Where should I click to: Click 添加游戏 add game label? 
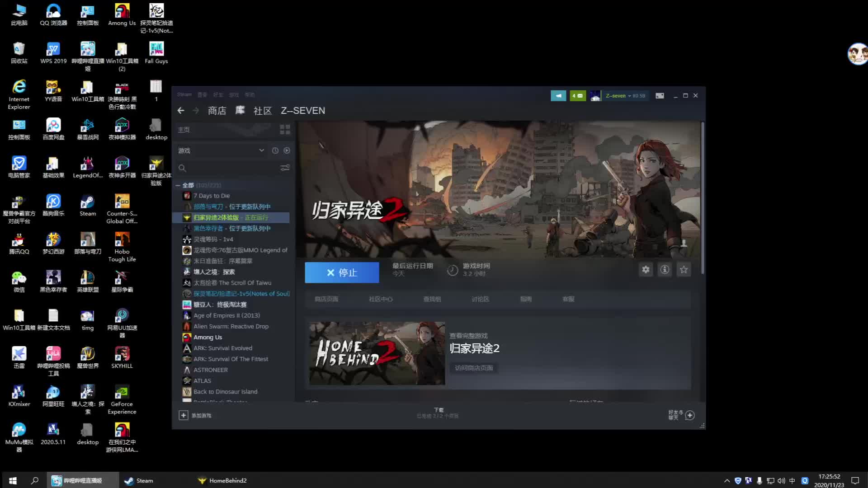click(x=201, y=415)
